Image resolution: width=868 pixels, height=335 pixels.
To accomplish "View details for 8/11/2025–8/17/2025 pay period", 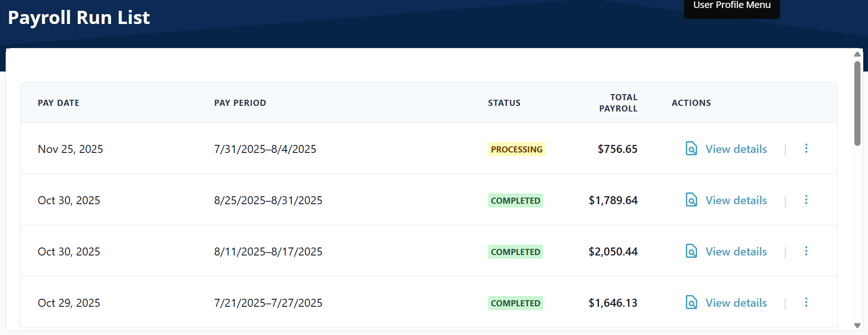I will (736, 252).
